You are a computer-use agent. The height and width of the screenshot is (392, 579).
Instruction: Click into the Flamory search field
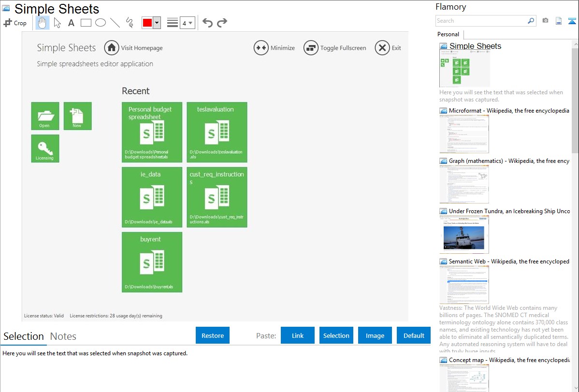click(481, 21)
